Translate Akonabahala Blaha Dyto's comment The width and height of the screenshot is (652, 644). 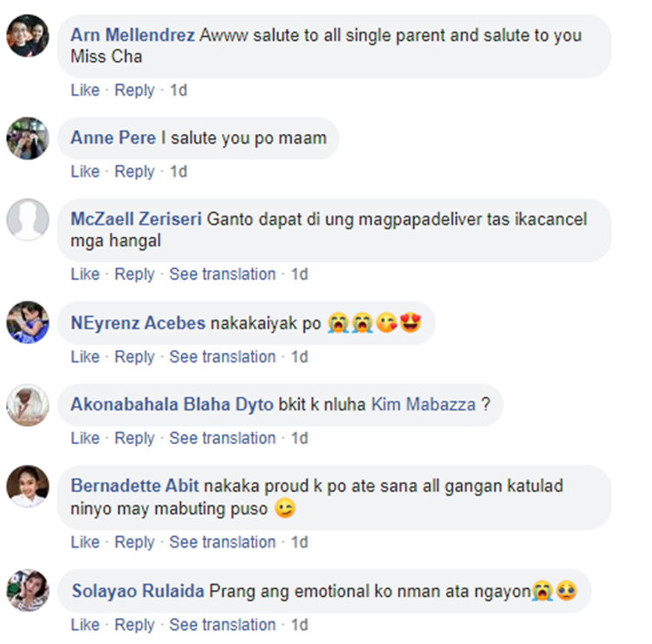tap(222, 439)
